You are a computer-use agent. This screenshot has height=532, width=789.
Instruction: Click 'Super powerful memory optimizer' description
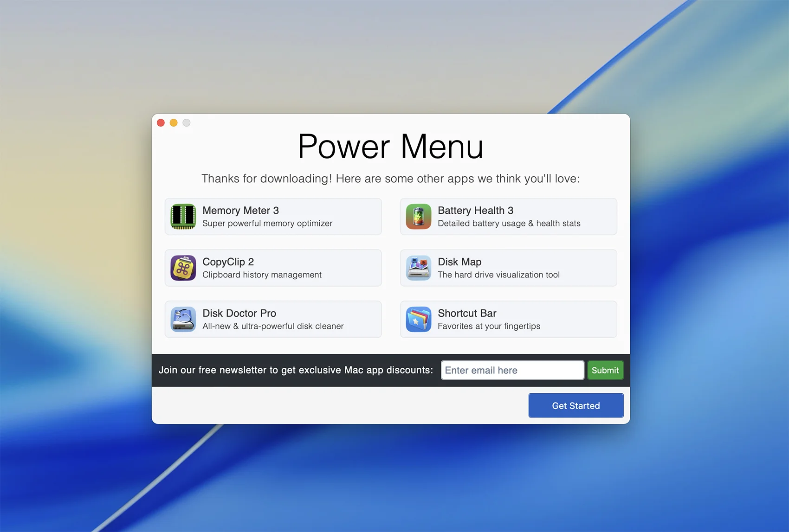coord(267,224)
